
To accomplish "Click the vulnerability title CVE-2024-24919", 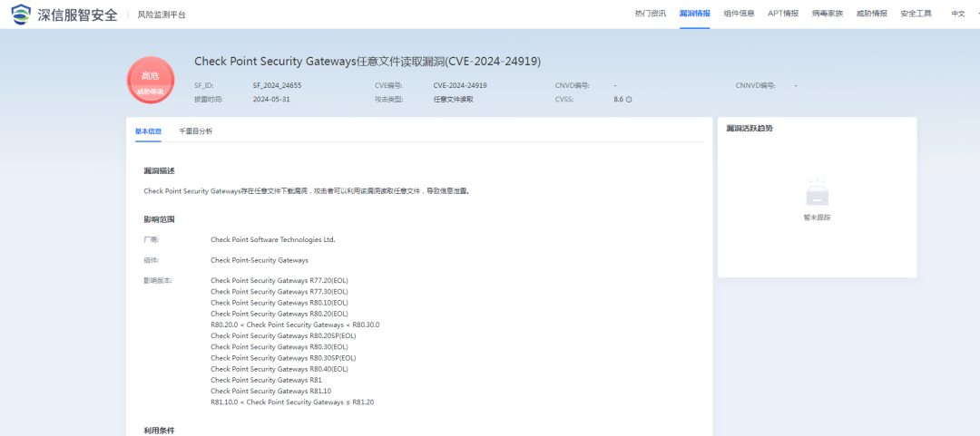I will pyautogui.click(x=367, y=62).
